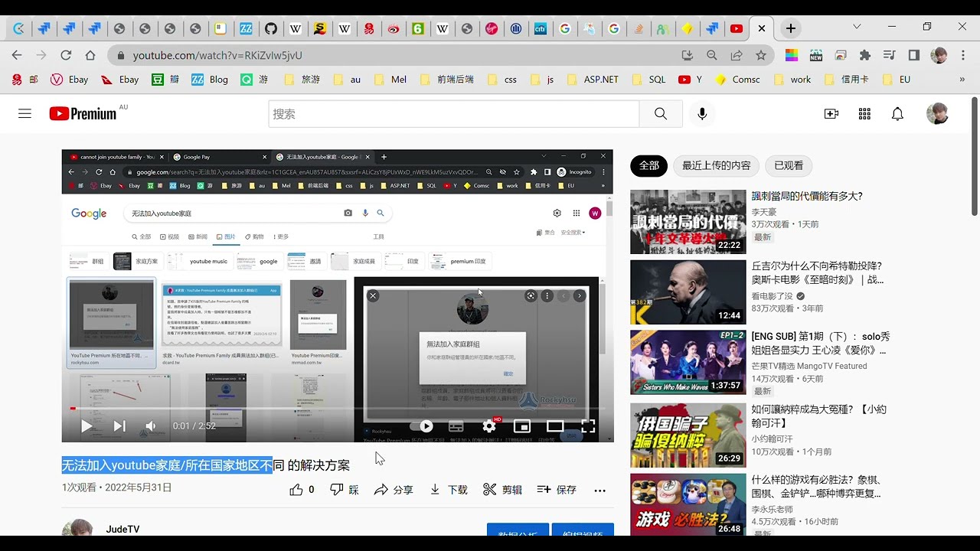
Task: Click the search magnifier button
Action: click(660, 114)
